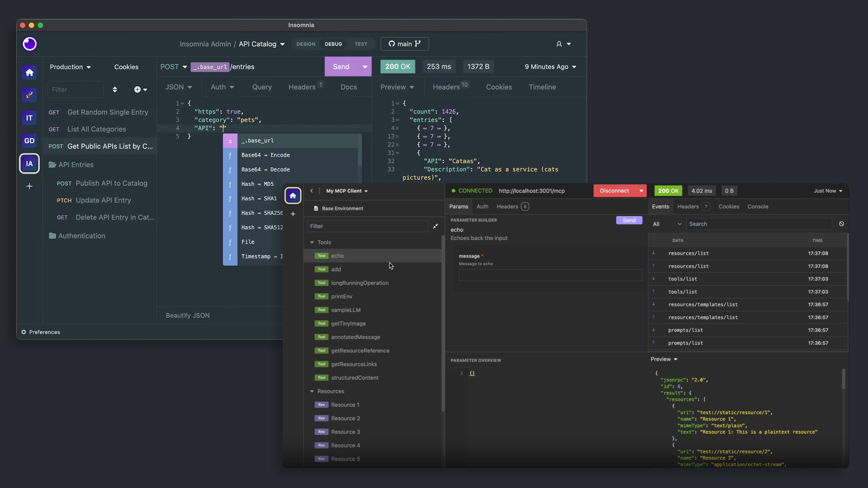Switch to the Timeline tab

(x=542, y=87)
